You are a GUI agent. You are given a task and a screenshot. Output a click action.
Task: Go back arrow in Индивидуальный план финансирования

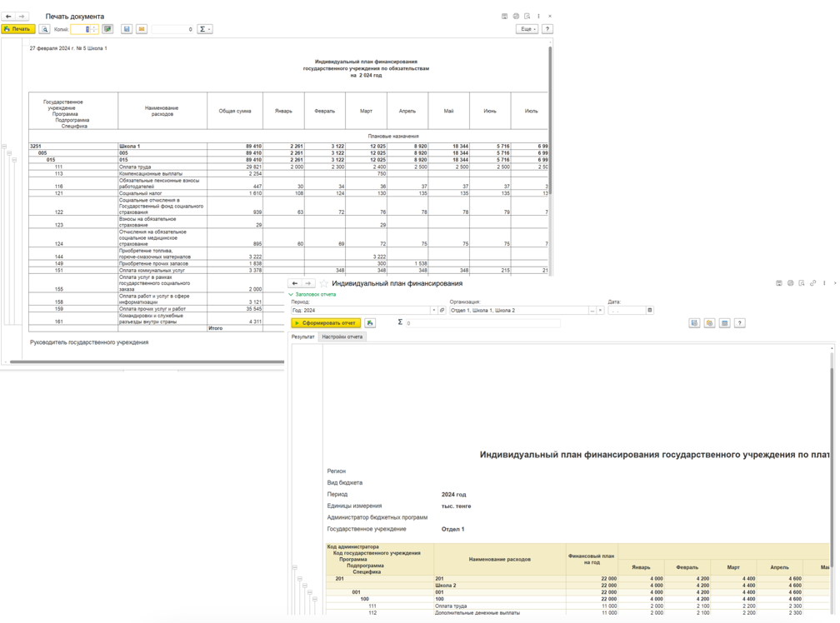295,283
